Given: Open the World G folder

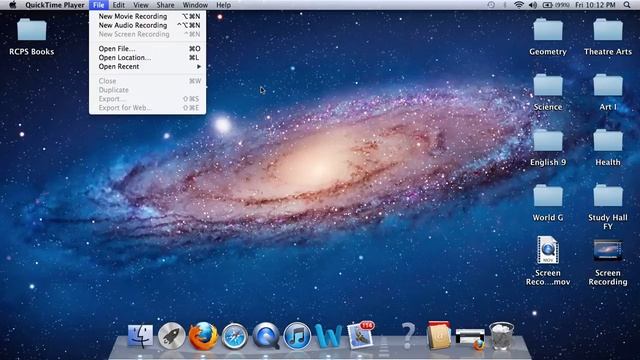Looking at the screenshot, I should click(548, 203).
